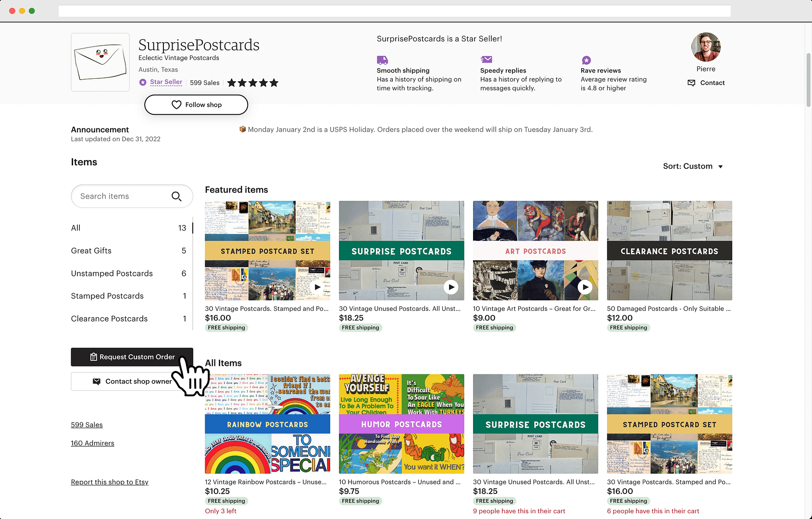Click the Rave reviews star icon
Screen dimensions: 812x519
[586, 60]
